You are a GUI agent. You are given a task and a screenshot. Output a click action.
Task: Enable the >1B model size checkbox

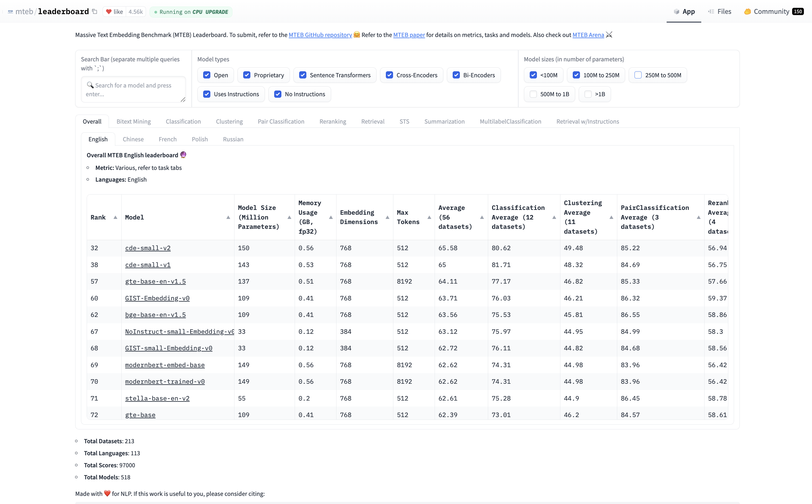pos(588,94)
